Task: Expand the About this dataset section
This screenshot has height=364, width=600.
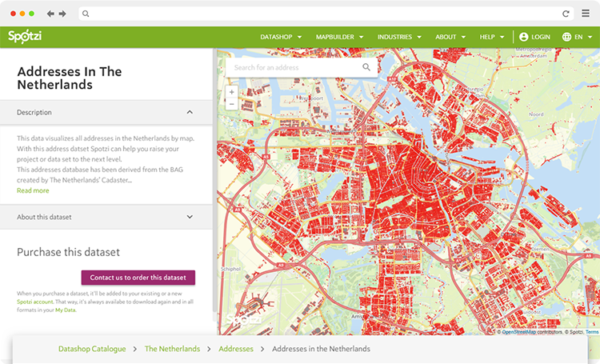Action: (x=106, y=217)
